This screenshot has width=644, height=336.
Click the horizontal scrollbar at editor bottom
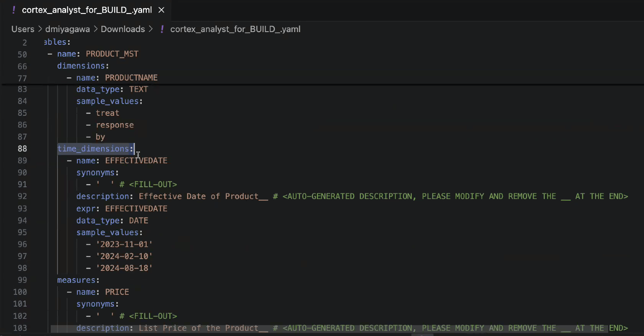(x=329, y=328)
